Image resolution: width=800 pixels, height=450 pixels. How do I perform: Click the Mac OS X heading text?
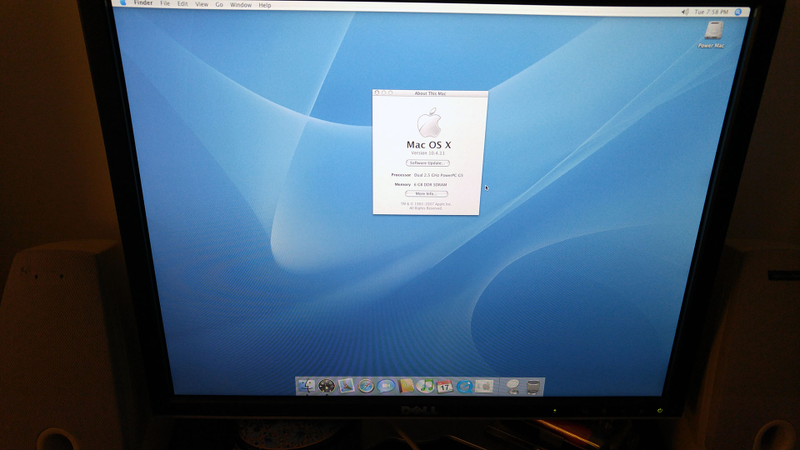click(x=429, y=145)
